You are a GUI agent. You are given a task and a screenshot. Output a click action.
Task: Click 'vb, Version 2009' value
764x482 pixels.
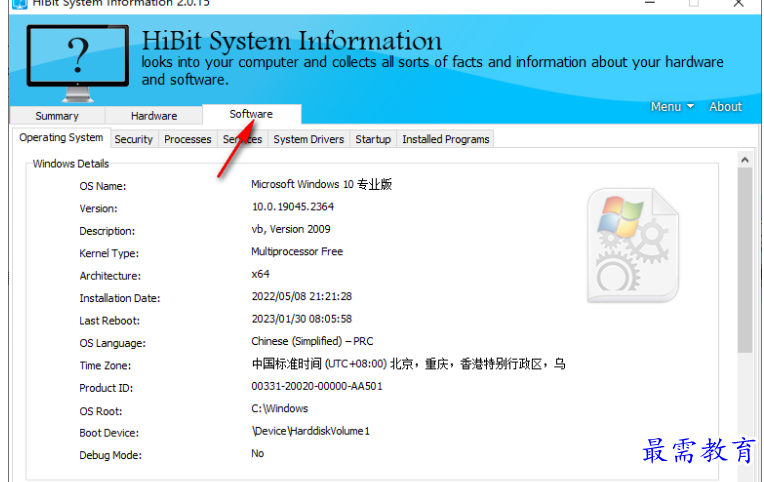click(291, 229)
